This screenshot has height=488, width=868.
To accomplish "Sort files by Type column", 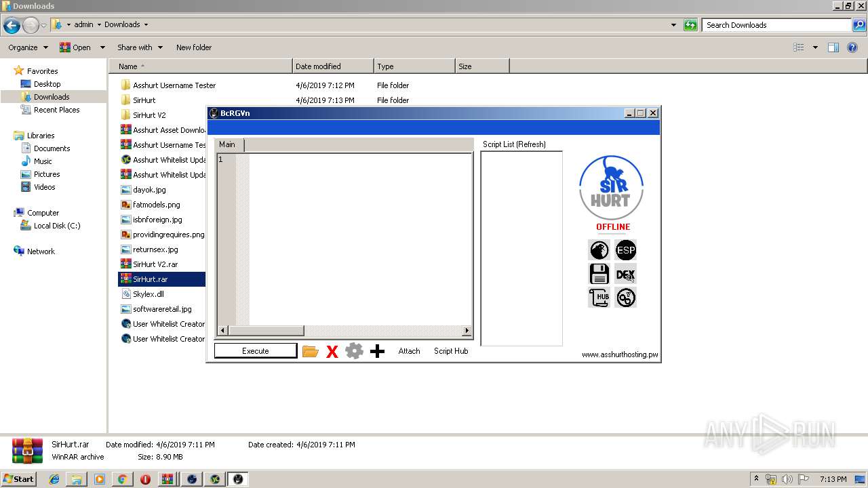I will click(414, 66).
